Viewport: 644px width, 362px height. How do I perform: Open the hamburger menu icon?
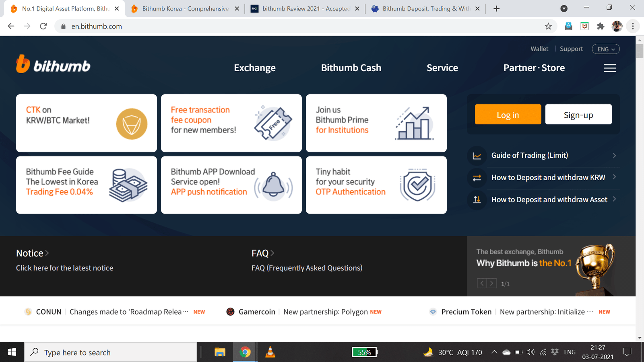click(610, 68)
